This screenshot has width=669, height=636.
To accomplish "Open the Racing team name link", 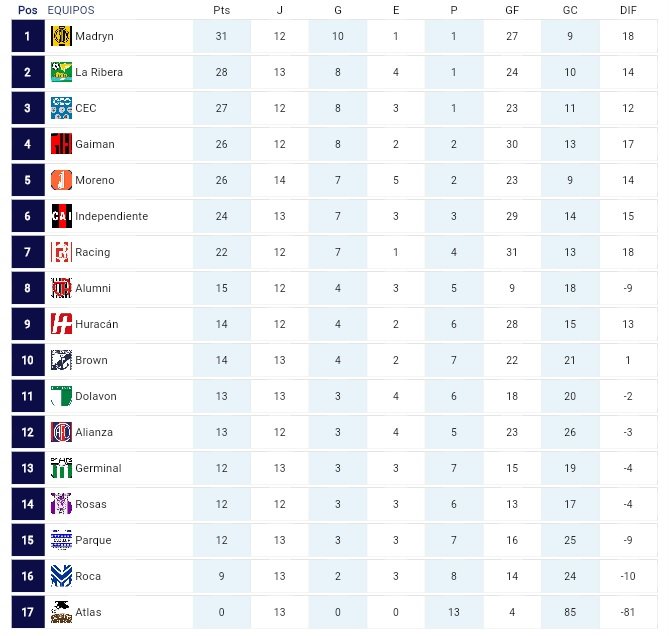I will pos(93,252).
